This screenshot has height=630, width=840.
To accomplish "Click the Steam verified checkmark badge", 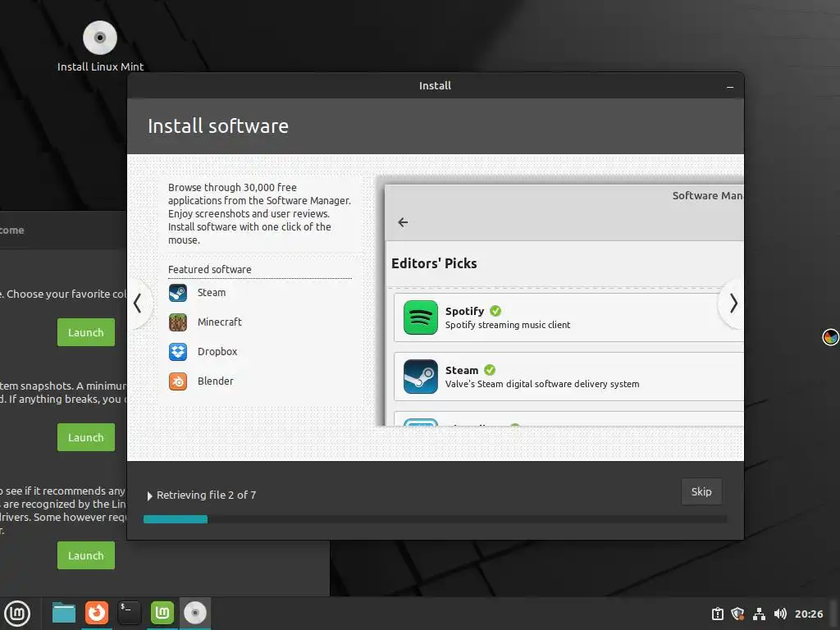I will coord(490,370).
